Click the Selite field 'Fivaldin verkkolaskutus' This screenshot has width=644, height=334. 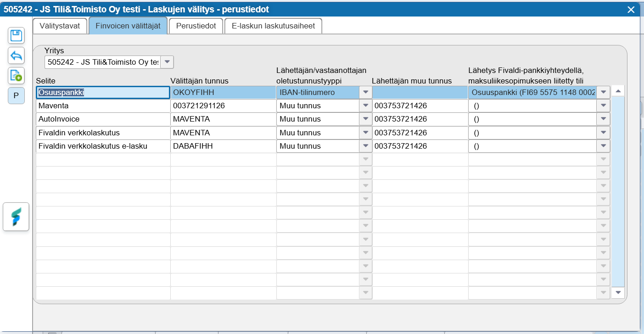coord(103,133)
